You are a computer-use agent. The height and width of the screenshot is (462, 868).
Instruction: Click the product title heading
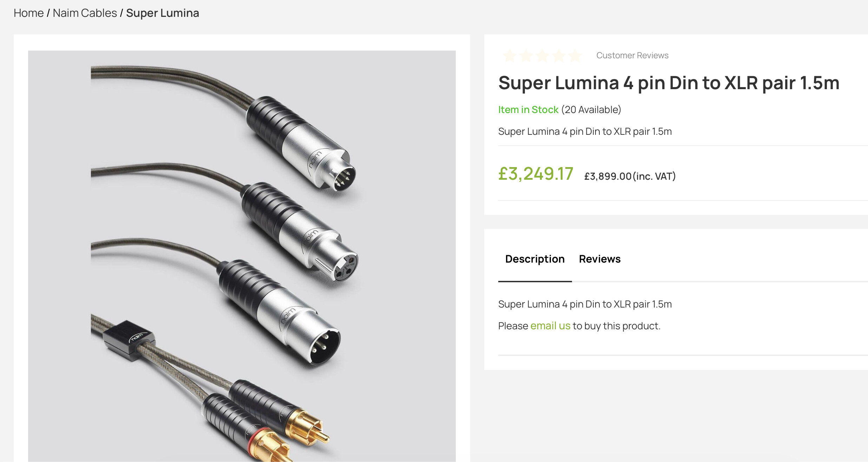click(669, 83)
